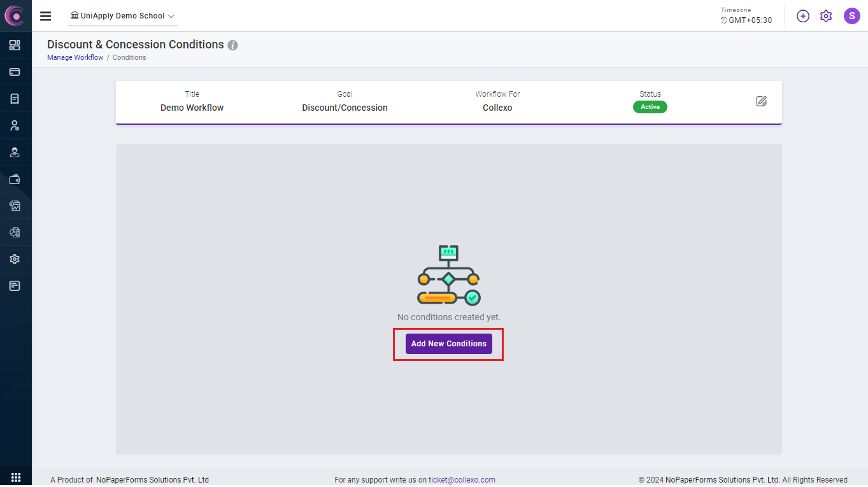
Task: Open the dashboard grid icon in sidebar
Action: [15, 45]
